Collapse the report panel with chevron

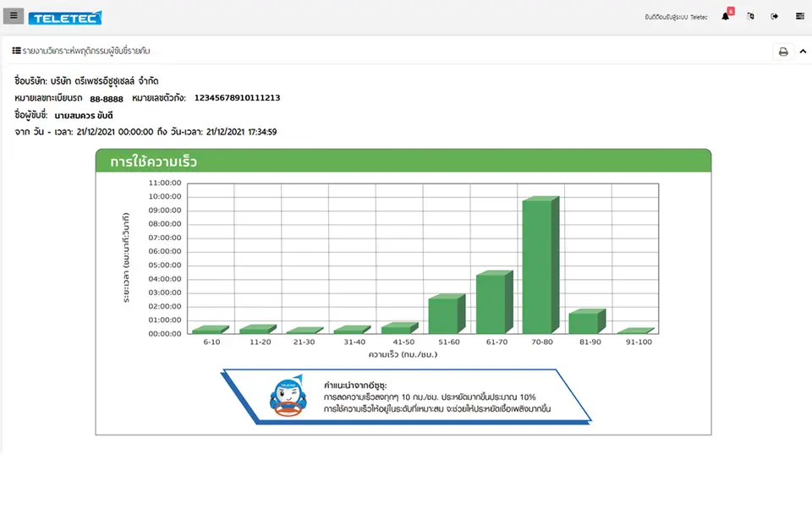point(803,52)
